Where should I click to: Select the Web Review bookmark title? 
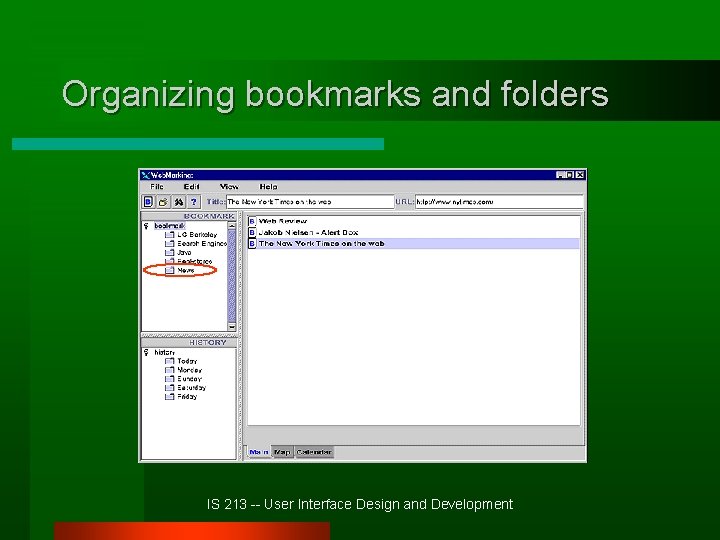[283, 222]
